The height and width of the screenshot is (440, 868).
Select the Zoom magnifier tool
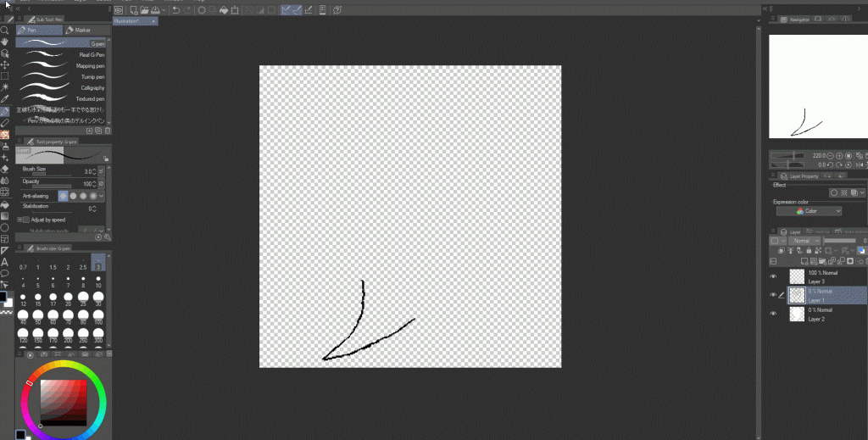point(4,30)
